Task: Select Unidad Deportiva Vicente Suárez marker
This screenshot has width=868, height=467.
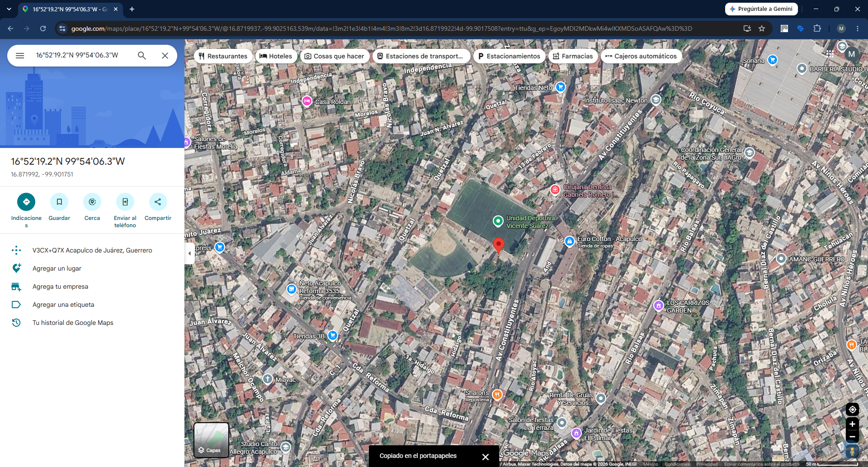Action: point(498,221)
